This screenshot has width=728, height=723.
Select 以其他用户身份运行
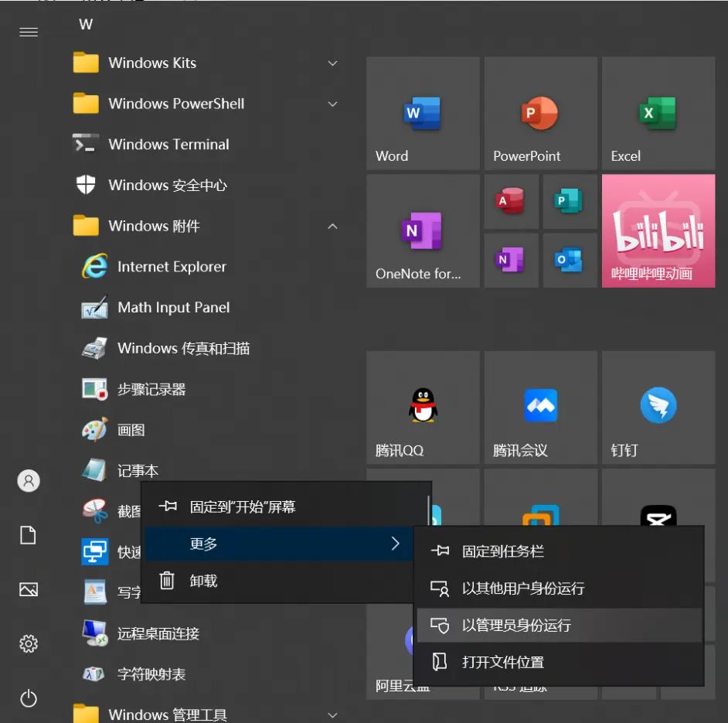(559, 588)
